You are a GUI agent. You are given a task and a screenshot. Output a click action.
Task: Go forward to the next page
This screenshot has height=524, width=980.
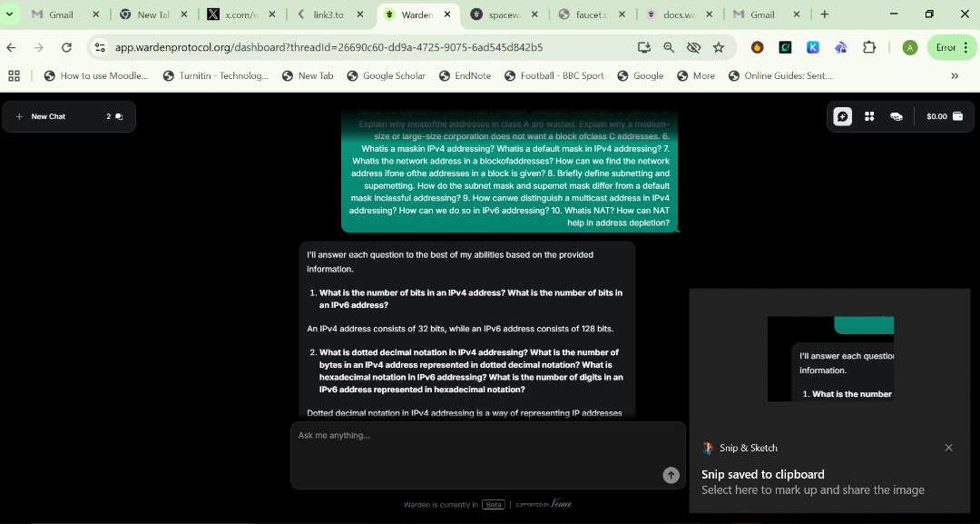[x=39, y=47]
